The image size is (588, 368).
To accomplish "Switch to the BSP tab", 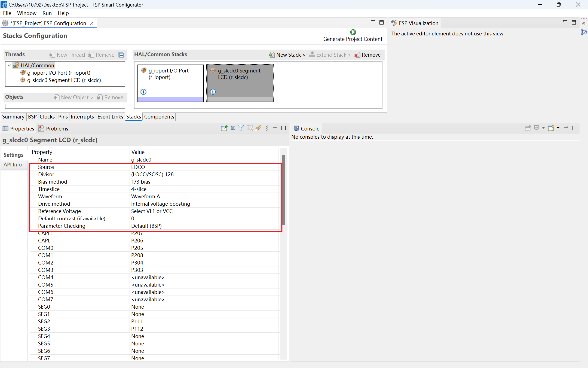I will tap(32, 117).
